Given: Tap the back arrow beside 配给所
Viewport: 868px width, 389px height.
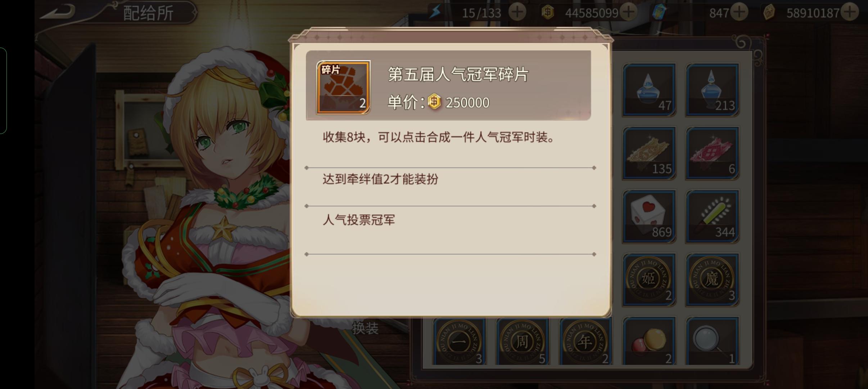Looking at the screenshot, I should click(x=58, y=12).
